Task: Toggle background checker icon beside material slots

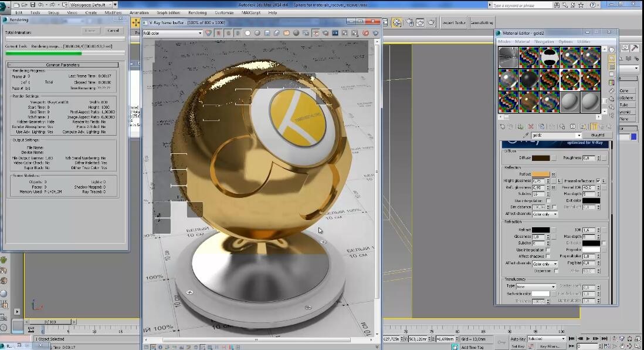Action: (x=612, y=66)
